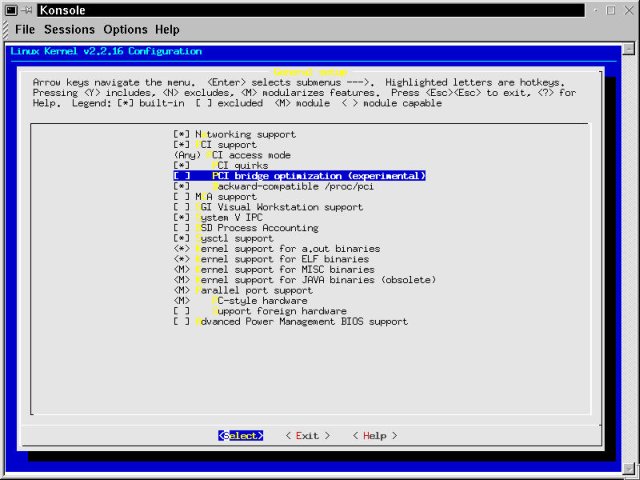Enable BSD Process Accounting option

pyautogui.click(x=181, y=228)
